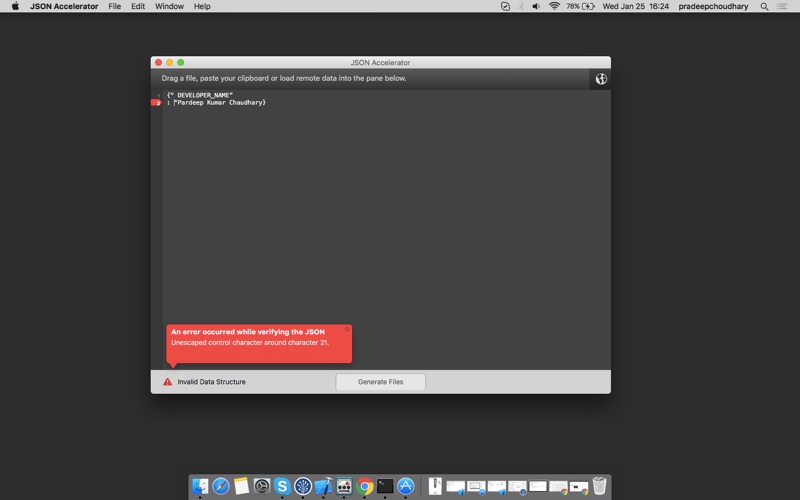Open Google Chrome from the dock
This screenshot has width=800, height=500.
[x=364, y=486]
